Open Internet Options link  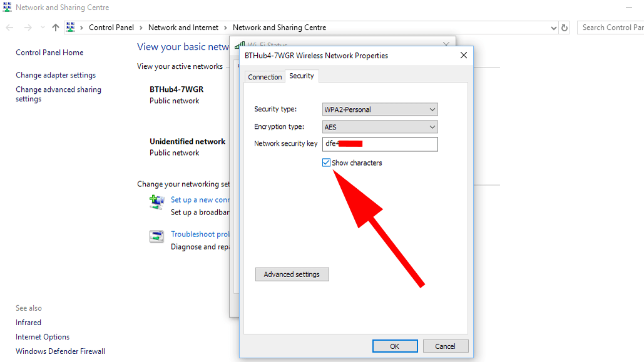43,337
